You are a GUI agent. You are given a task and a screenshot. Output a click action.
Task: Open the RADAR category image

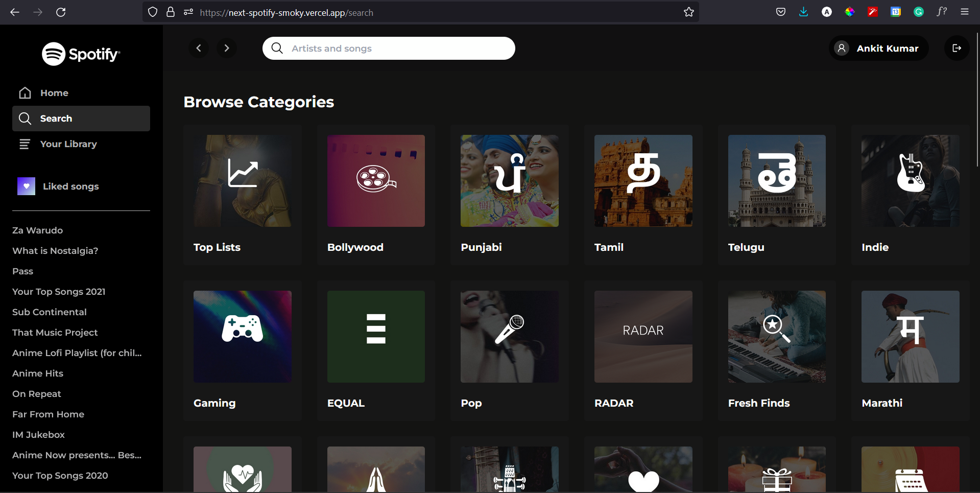pos(643,337)
